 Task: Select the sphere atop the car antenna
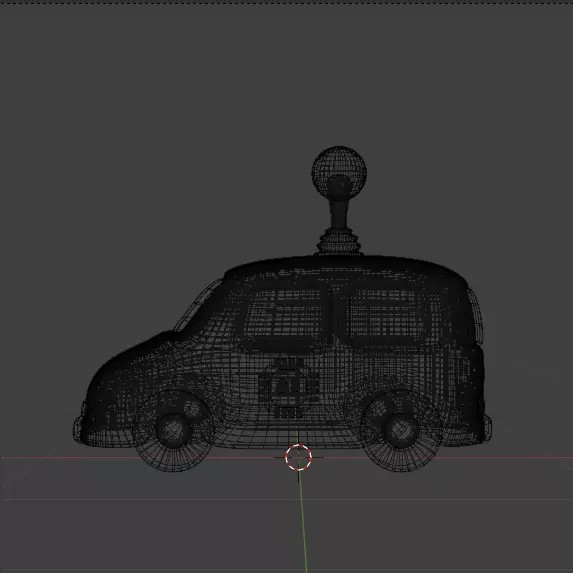(339, 172)
